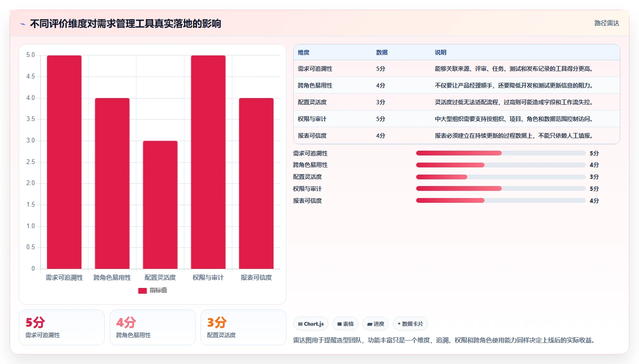The height and width of the screenshot is (364, 639).
Task: Click the page title 不同评价维度对需求管理工具真实落地的影响
Action: coord(125,23)
